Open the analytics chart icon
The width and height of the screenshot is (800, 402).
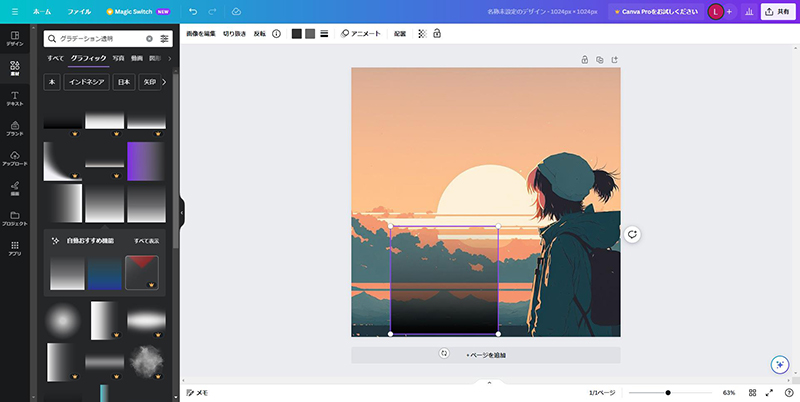(x=749, y=12)
